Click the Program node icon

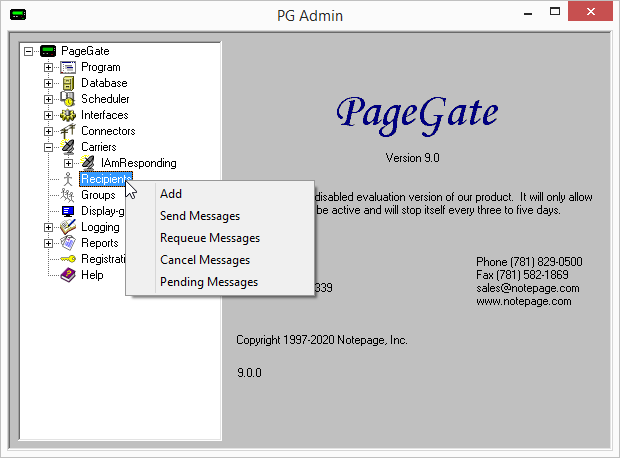click(68, 67)
